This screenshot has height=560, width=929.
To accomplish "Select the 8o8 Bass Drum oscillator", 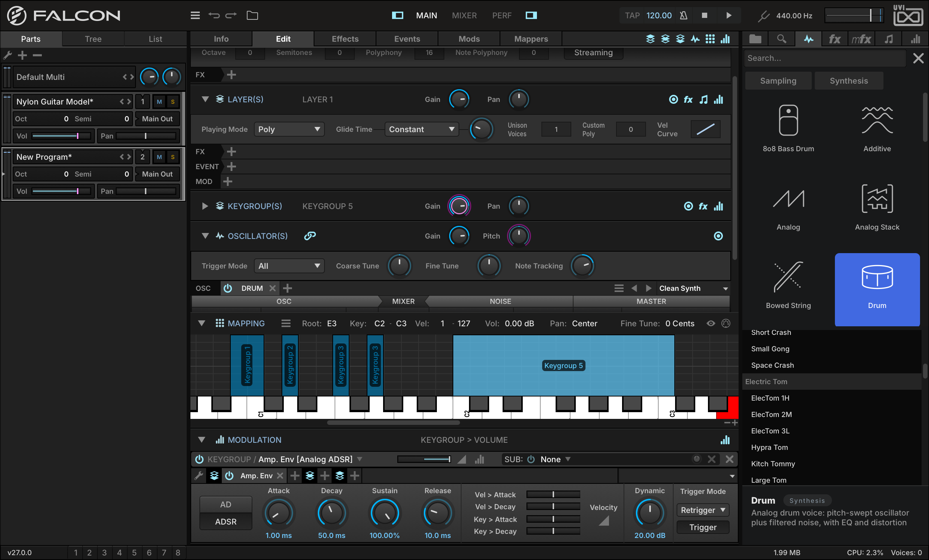I will (788, 128).
